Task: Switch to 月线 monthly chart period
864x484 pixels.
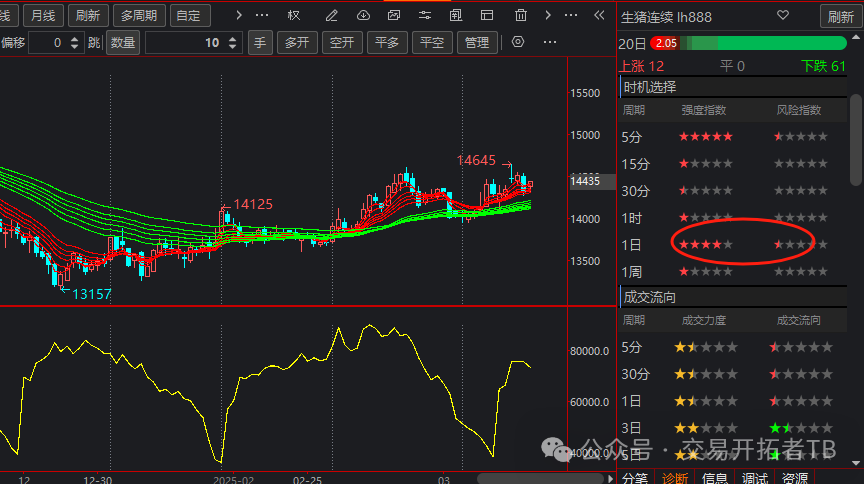Action: [43, 15]
